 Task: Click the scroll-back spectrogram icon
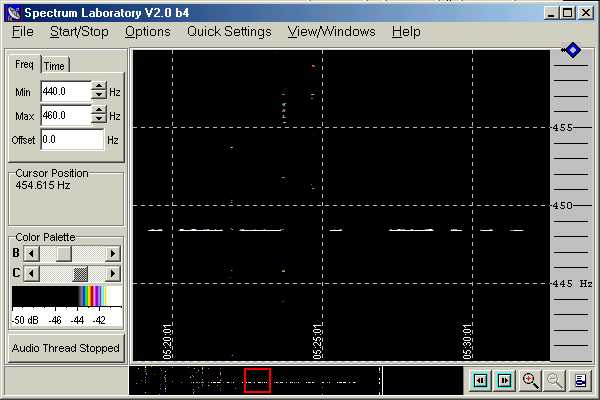481,380
